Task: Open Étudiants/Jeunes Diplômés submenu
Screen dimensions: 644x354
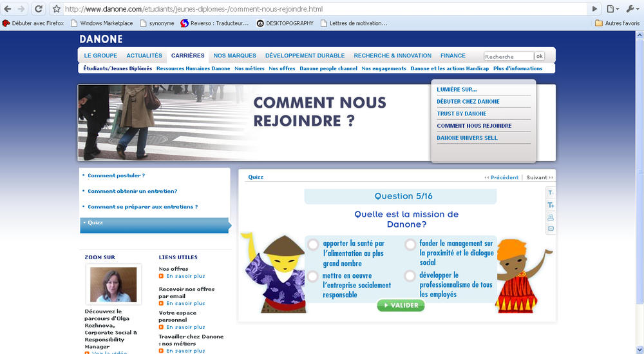Action: (x=117, y=68)
